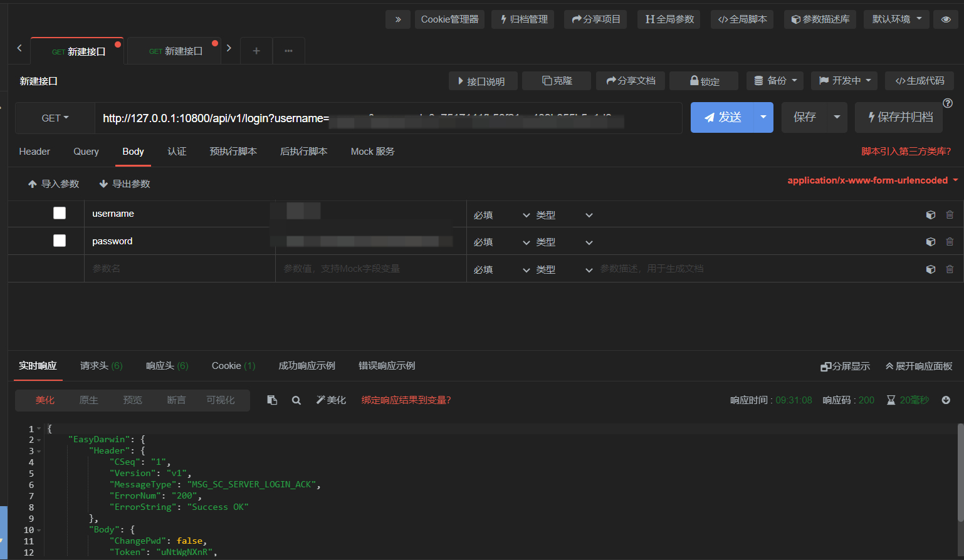
Task: Switch to the first GET 新建接口 tab
Action: click(78, 51)
